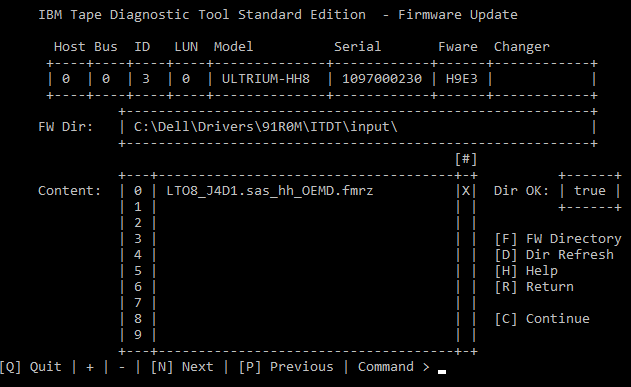
Task: Toggle the X mark for firmware file 0
Action: click(466, 191)
